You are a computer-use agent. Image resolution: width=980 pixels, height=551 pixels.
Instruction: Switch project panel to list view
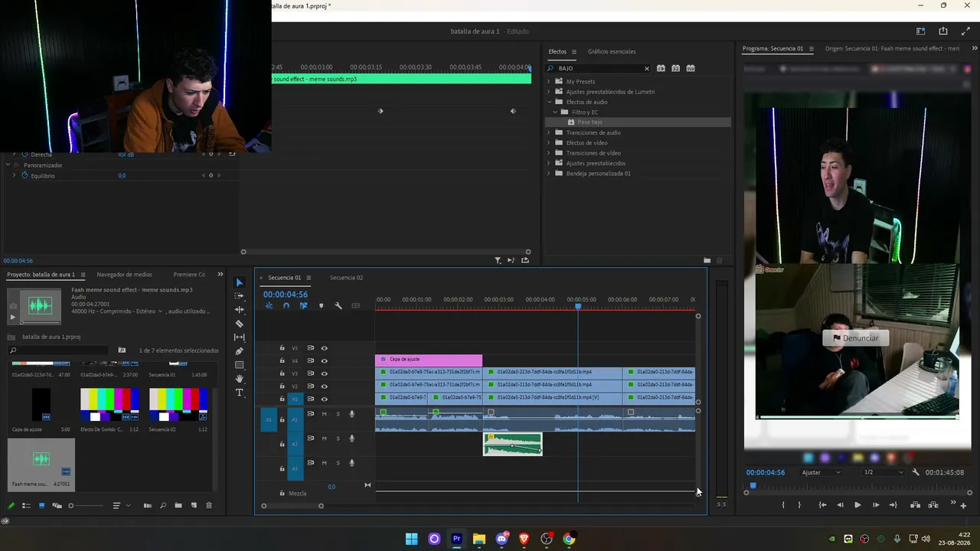[26, 505]
